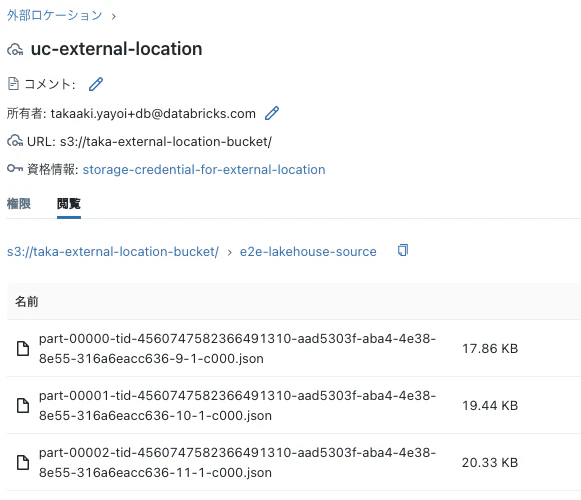Click the 19.44 KB size value
The image size is (581, 500).
pyautogui.click(x=490, y=405)
